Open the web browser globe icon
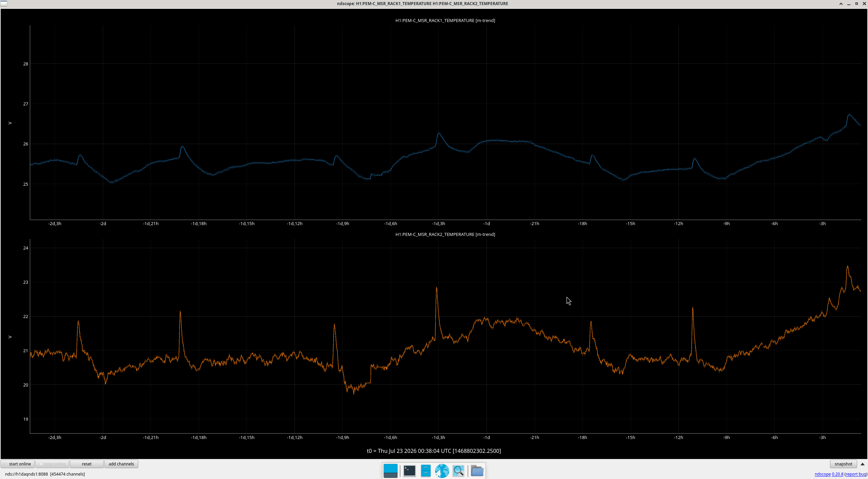 [x=442, y=471]
